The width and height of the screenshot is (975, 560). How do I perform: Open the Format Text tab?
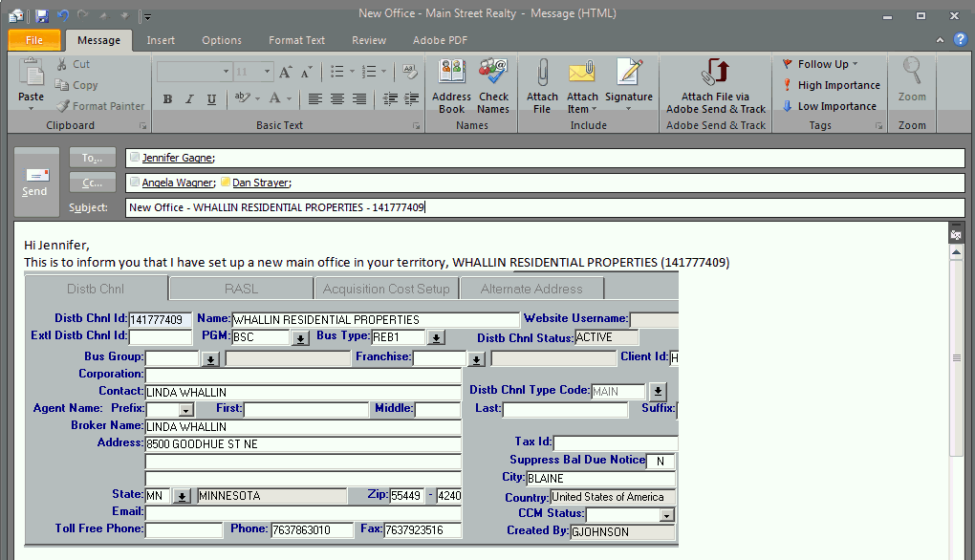296,40
